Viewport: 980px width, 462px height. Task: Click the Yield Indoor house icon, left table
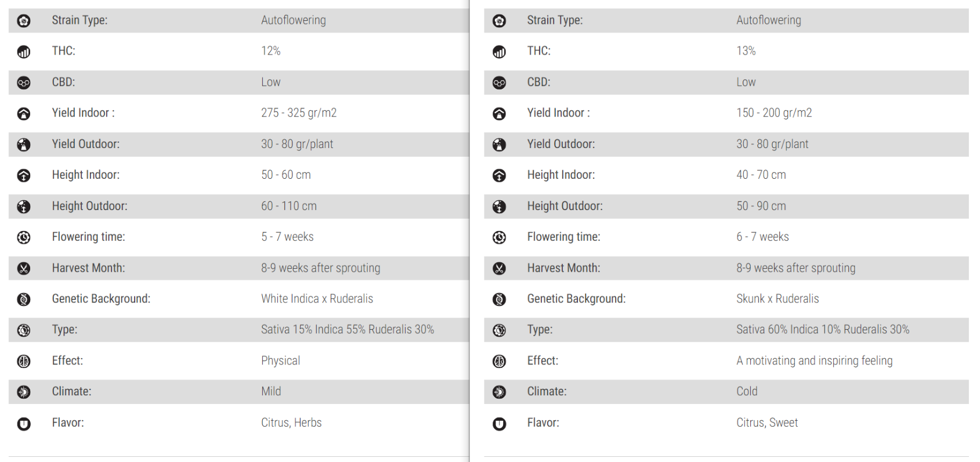coord(24,114)
